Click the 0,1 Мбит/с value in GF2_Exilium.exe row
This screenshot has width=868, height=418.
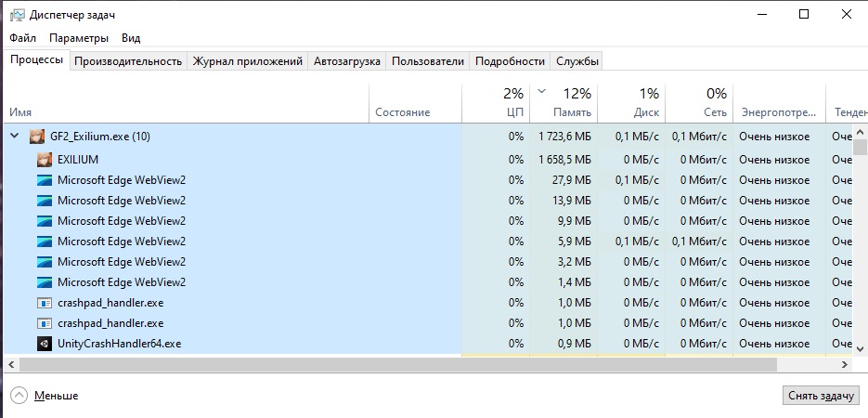click(700, 137)
